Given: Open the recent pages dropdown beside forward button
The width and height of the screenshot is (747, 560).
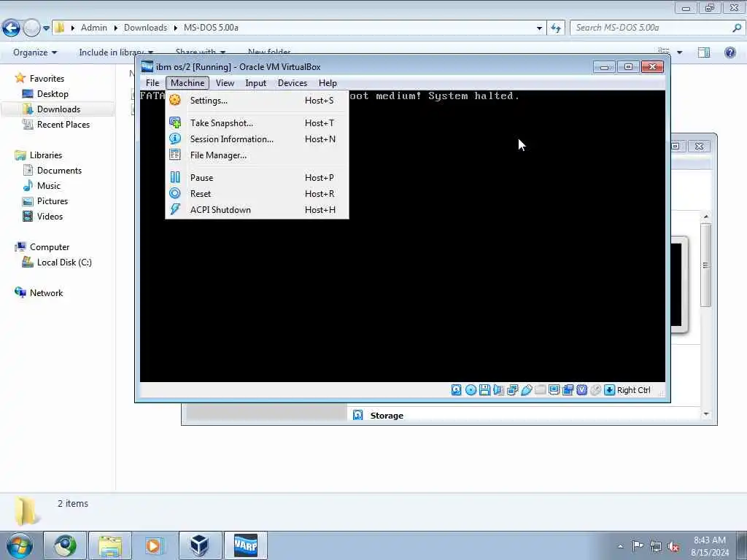Looking at the screenshot, I should (x=46, y=28).
